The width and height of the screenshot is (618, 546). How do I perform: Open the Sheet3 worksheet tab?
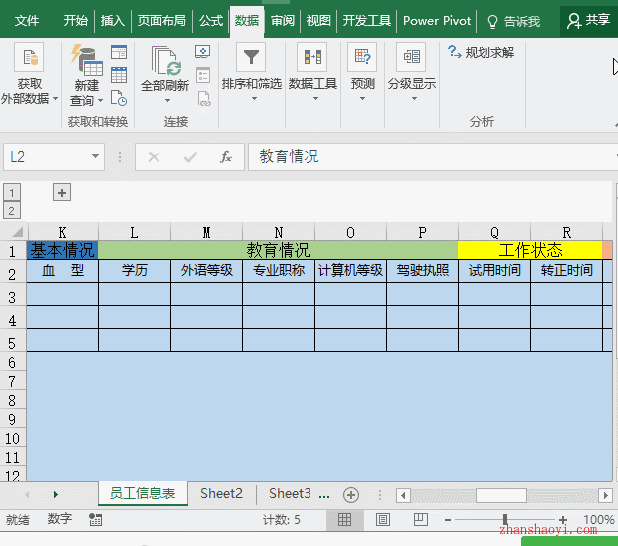(x=290, y=494)
